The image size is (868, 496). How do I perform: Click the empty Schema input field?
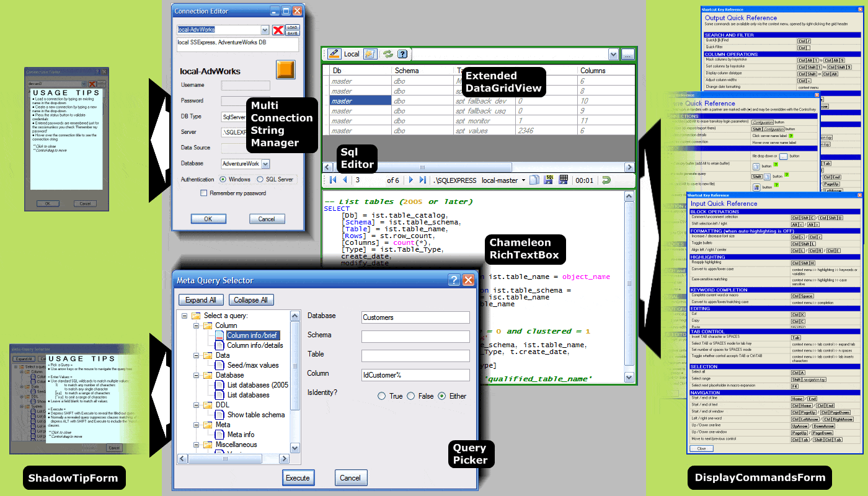click(415, 337)
